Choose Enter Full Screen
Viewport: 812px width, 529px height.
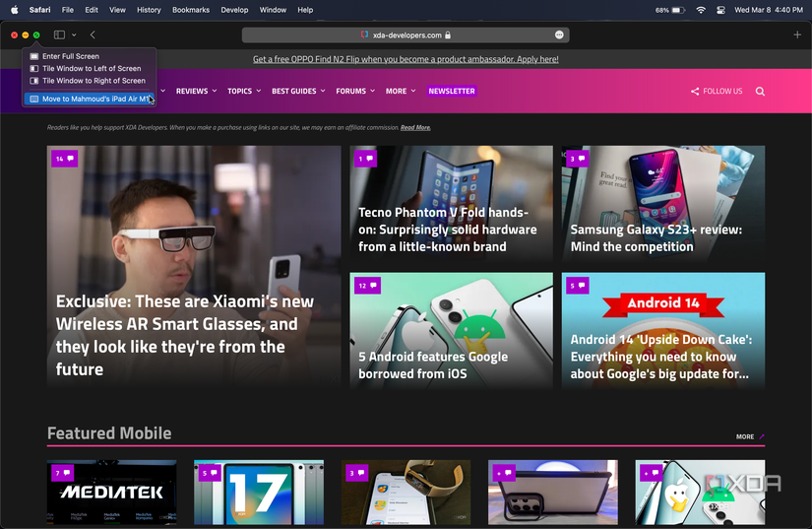click(x=89, y=56)
